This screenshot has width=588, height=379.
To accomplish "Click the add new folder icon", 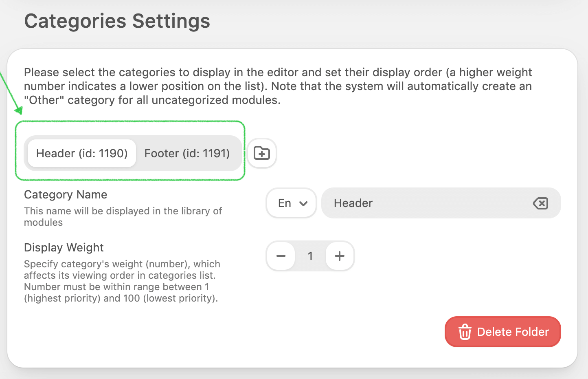I will [x=262, y=153].
